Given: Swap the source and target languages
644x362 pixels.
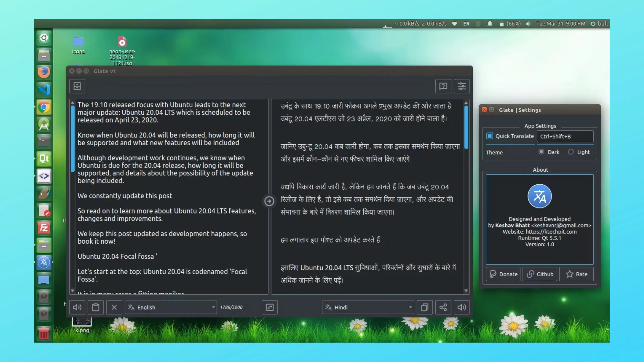Looking at the screenshot, I should click(x=269, y=307).
